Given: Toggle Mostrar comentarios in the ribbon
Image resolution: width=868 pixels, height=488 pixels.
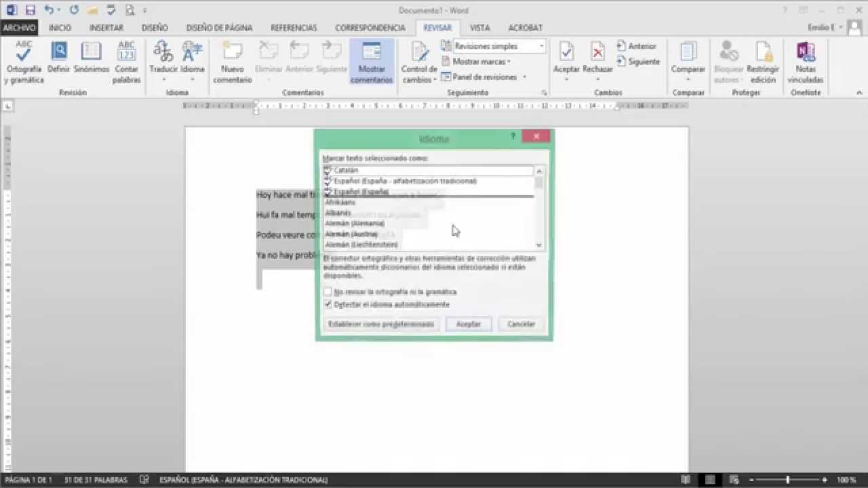Looking at the screenshot, I should pos(372,62).
